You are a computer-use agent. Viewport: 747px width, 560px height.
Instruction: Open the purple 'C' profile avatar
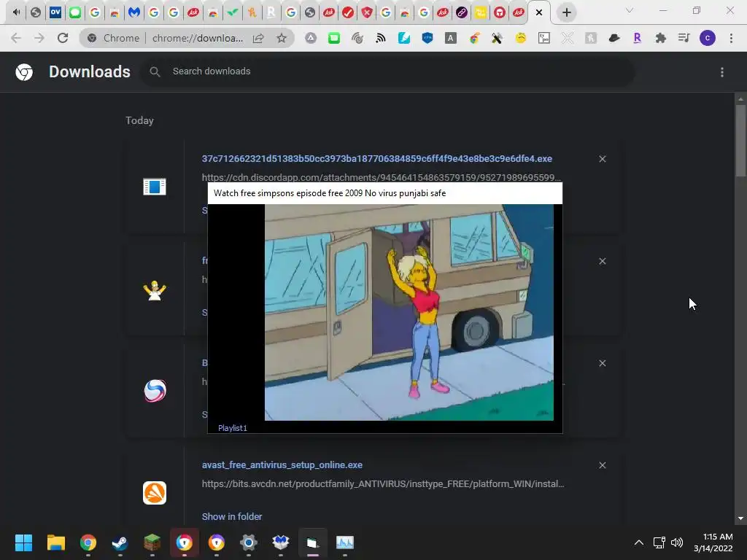click(x=708, y=38)
